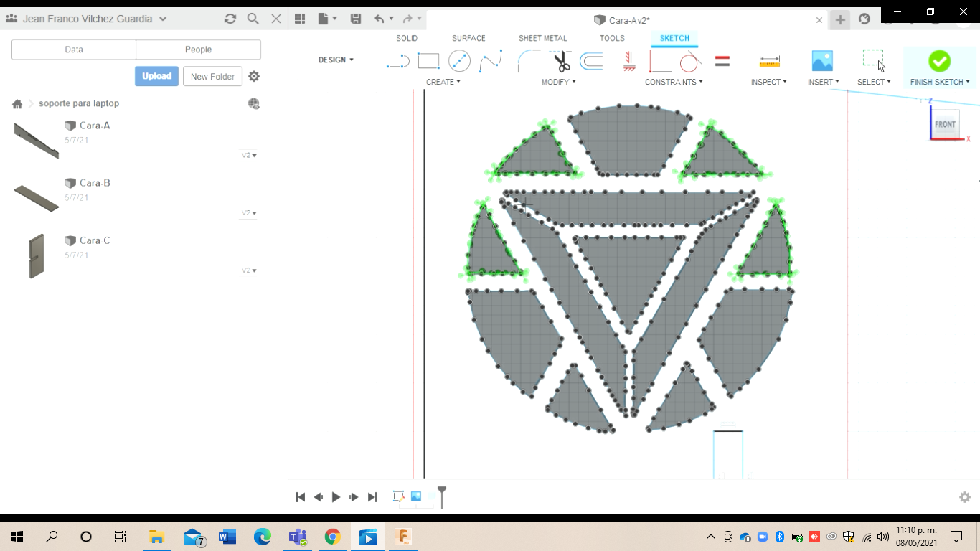Go to the data panel home icon

(17, 104)
